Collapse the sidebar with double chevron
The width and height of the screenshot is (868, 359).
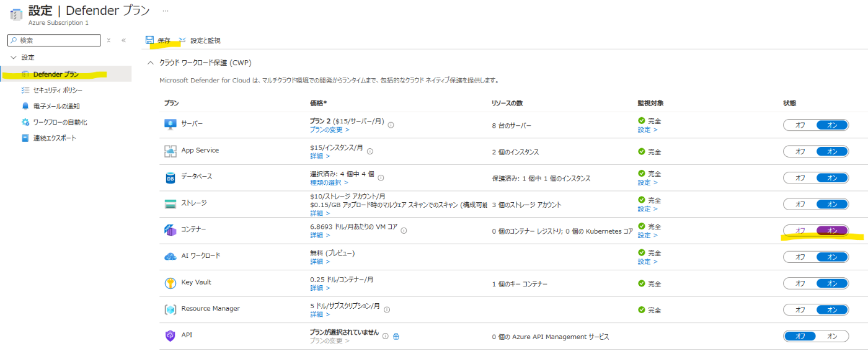point(123,40)
